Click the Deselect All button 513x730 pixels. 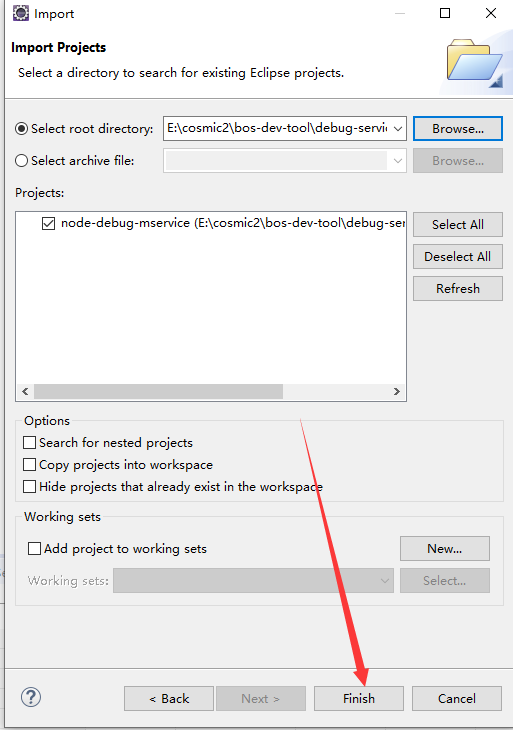tap(458, 257)
